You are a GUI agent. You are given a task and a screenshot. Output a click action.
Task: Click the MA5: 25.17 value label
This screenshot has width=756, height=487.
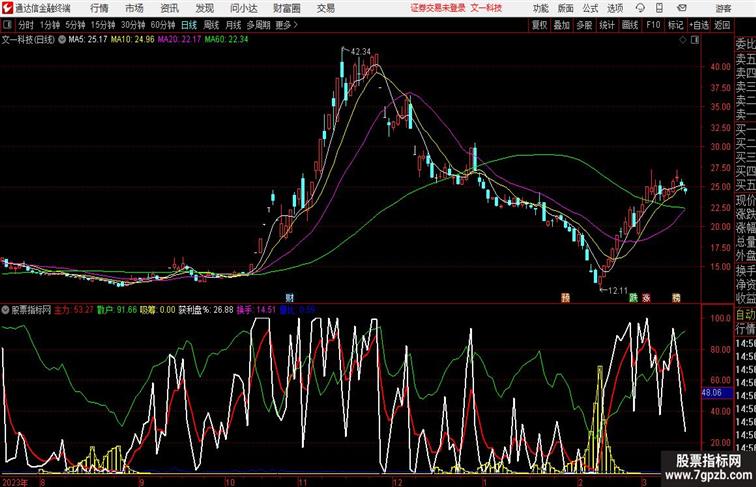click(88, 40)
